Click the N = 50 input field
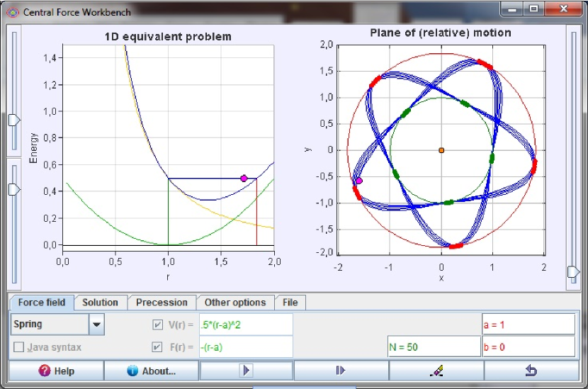Viewport: 588px width, 389px height. pos(434,347)
